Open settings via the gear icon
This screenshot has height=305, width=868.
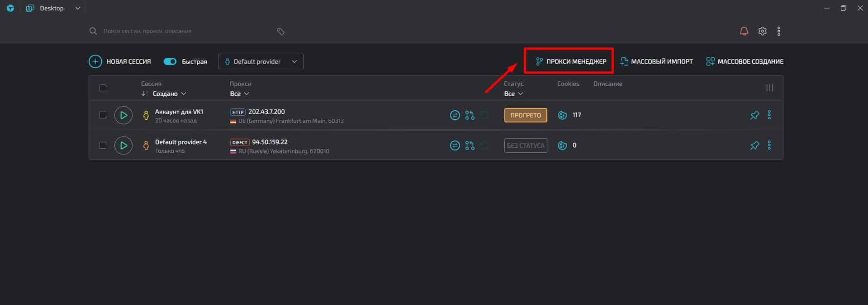(762, 31)
